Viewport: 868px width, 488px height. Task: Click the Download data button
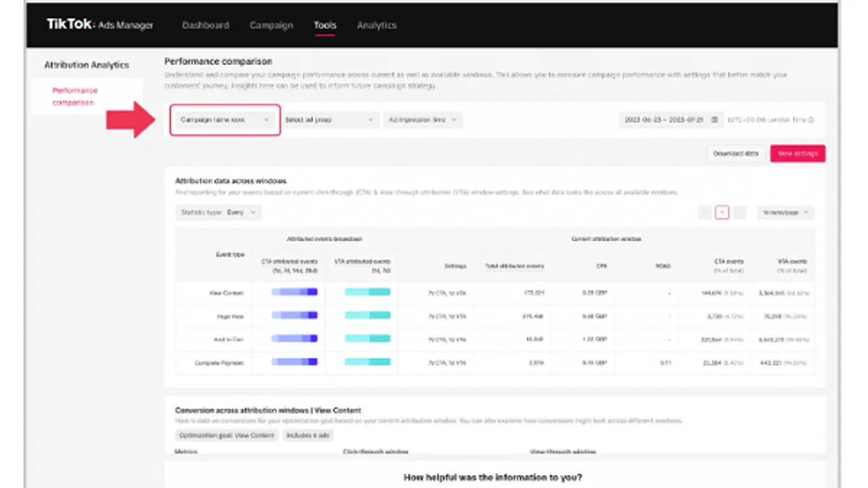(x=736, y=153)
